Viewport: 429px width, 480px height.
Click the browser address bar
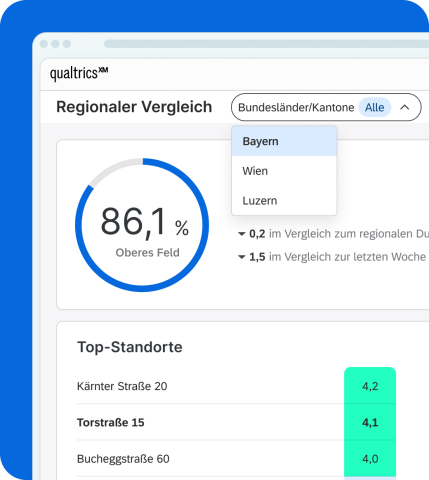266,44
